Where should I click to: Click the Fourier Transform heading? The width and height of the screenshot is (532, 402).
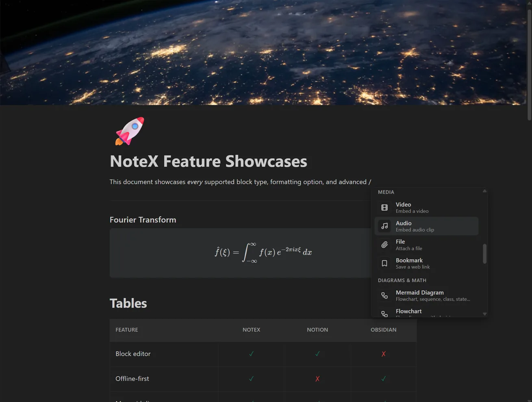click(x=143, y=220)
